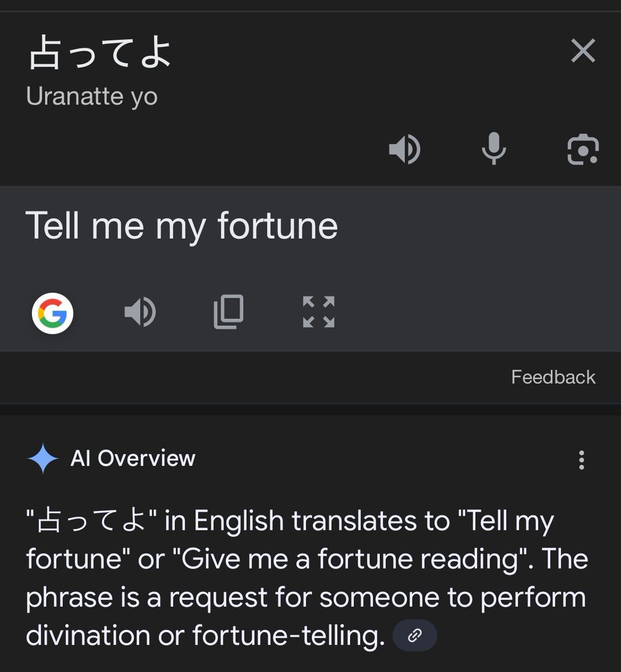Show the translation in full screen
621x672 pixels.
[319, 312]
